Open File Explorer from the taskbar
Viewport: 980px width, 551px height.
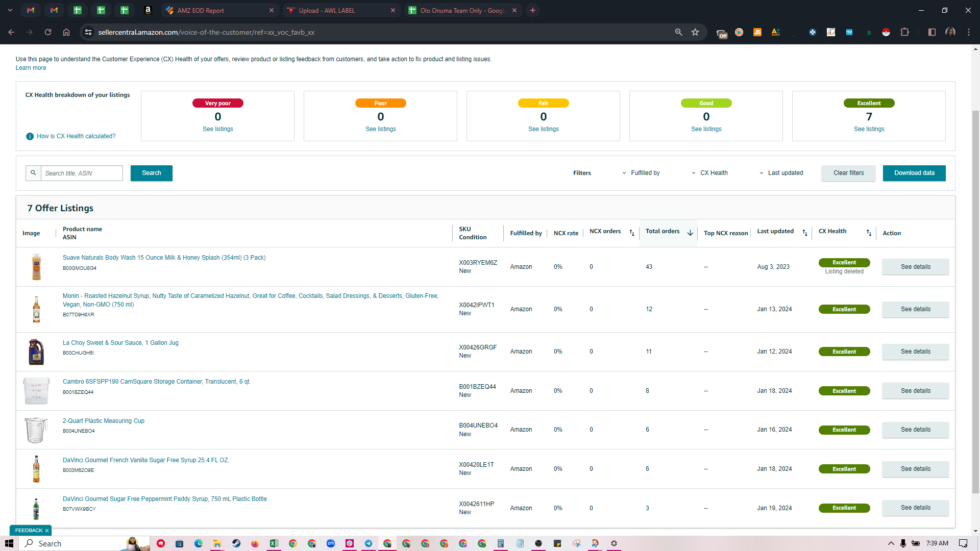[x=217, y=543]
